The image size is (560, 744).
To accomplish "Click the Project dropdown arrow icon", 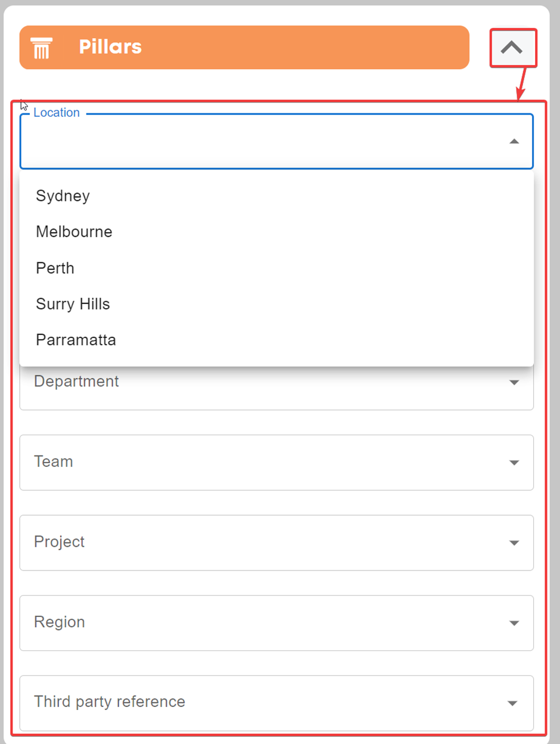I will pos(514,543).
